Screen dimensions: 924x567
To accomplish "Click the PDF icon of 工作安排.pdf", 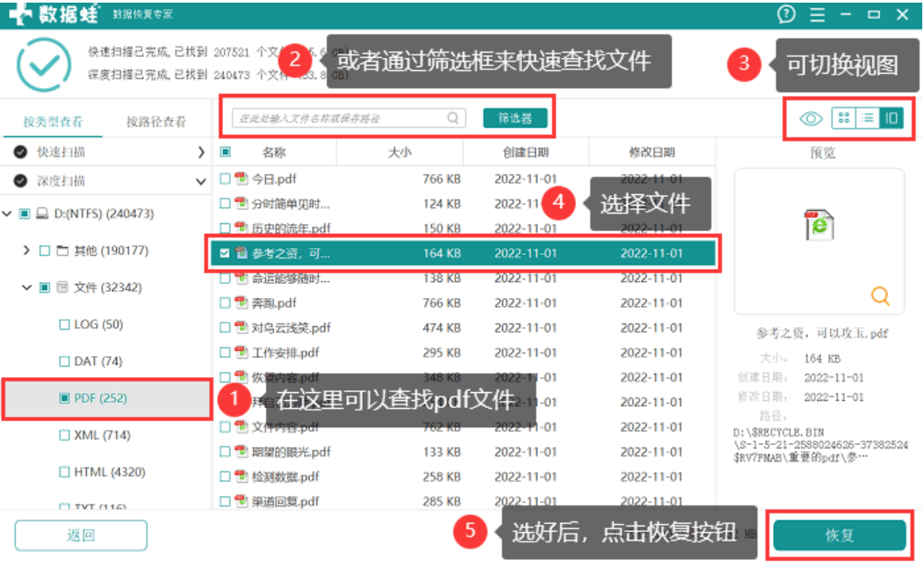I will (241, 353).
